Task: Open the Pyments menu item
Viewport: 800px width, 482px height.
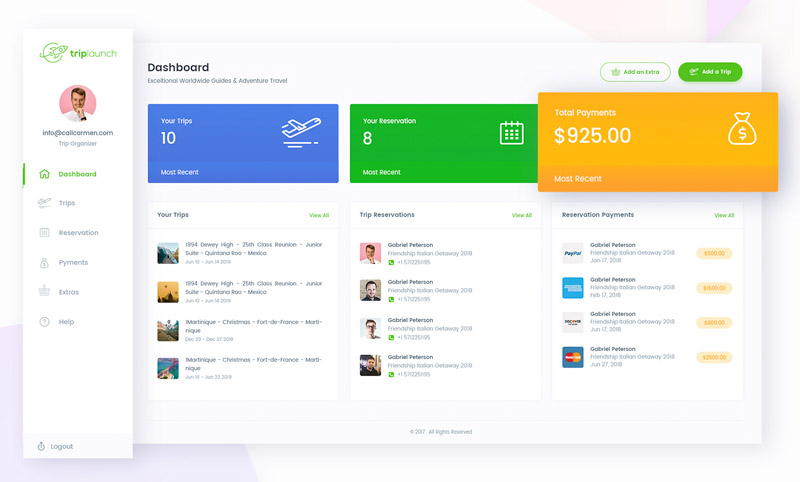Action: (73, 262)
